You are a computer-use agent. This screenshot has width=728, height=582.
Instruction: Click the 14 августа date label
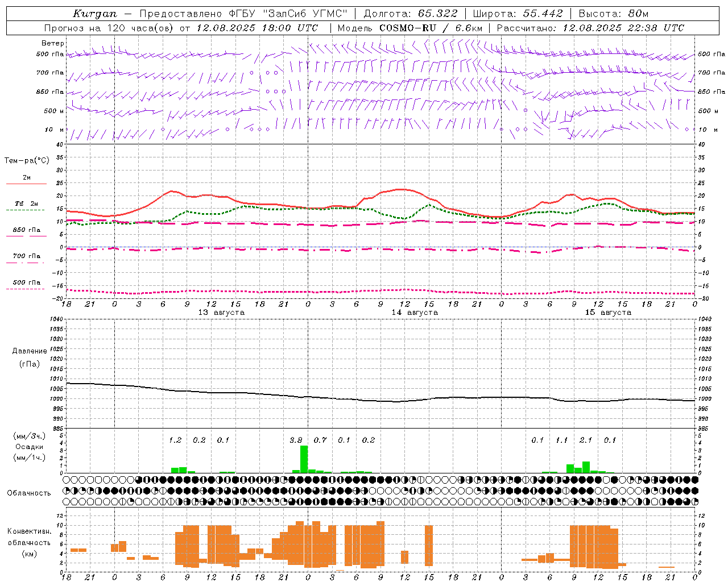pyautogui.click(x=415, y=313)
